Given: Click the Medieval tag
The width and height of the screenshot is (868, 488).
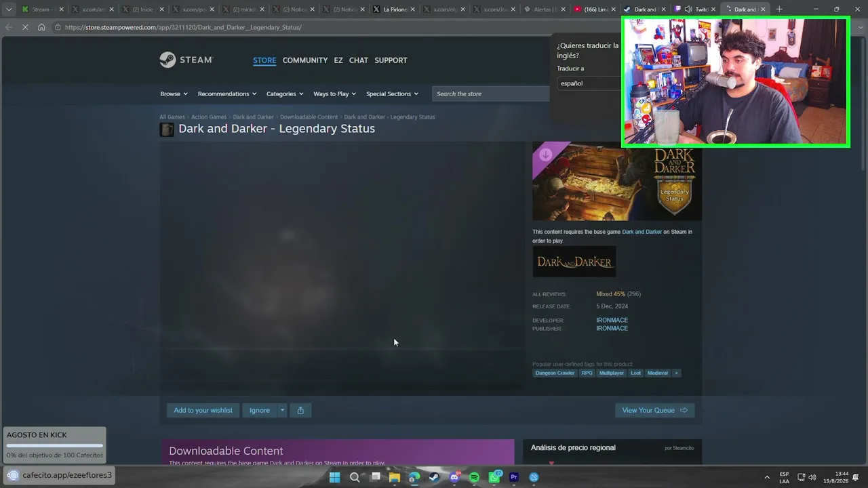Looking at the screenshot, I should click(658, 373).
